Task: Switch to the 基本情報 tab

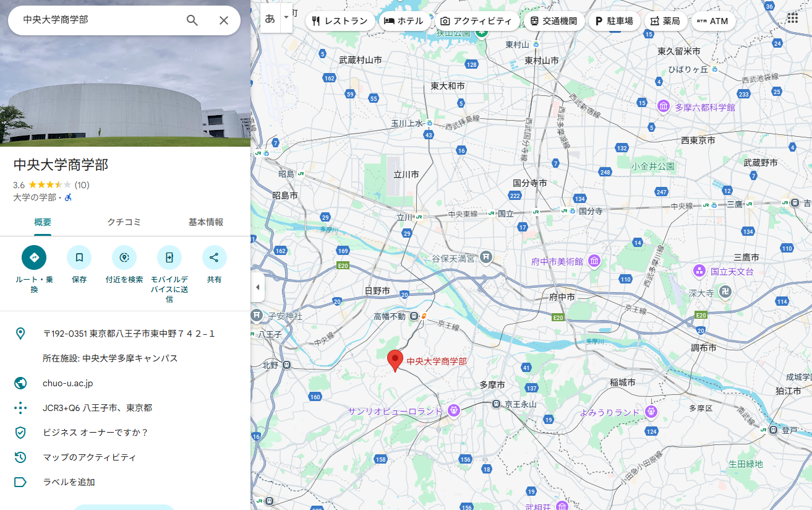Action: tap(206, 222)
